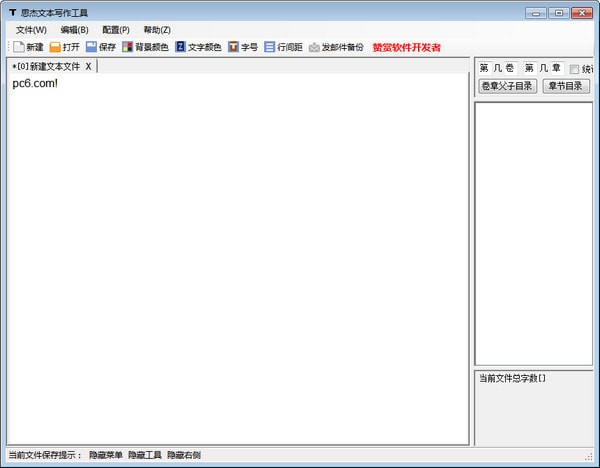
Task: Maximize the 思杰文本写作工具 window
Action: [559, 13]
